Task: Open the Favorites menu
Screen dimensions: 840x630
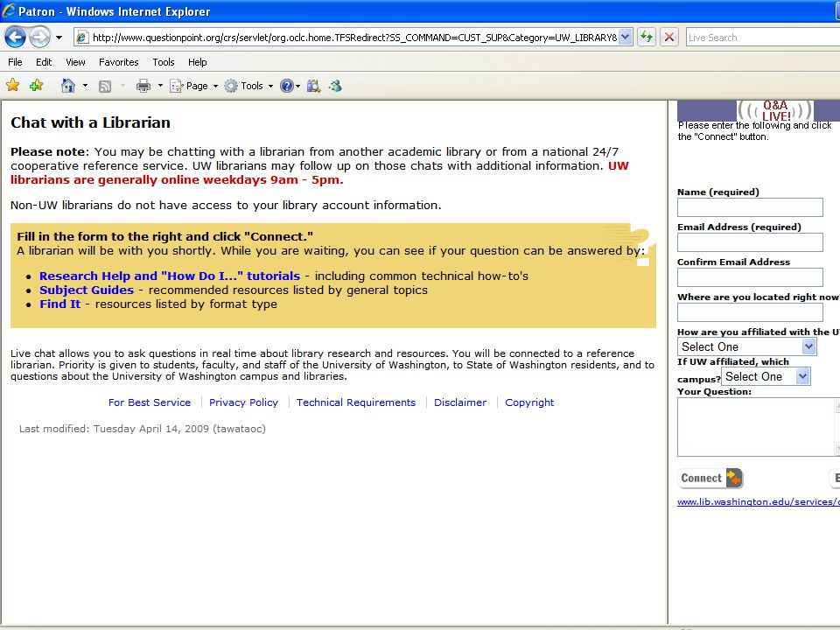Action: point(118,62)
